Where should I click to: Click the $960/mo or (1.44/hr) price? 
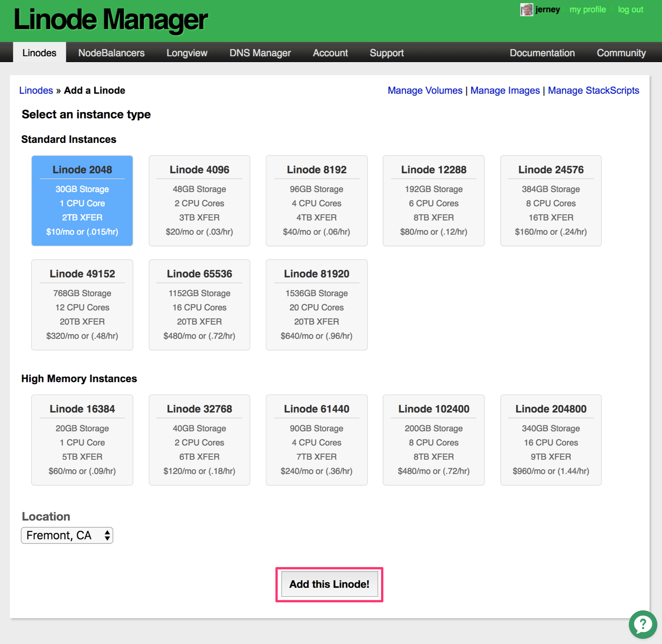tap(551, 471)
